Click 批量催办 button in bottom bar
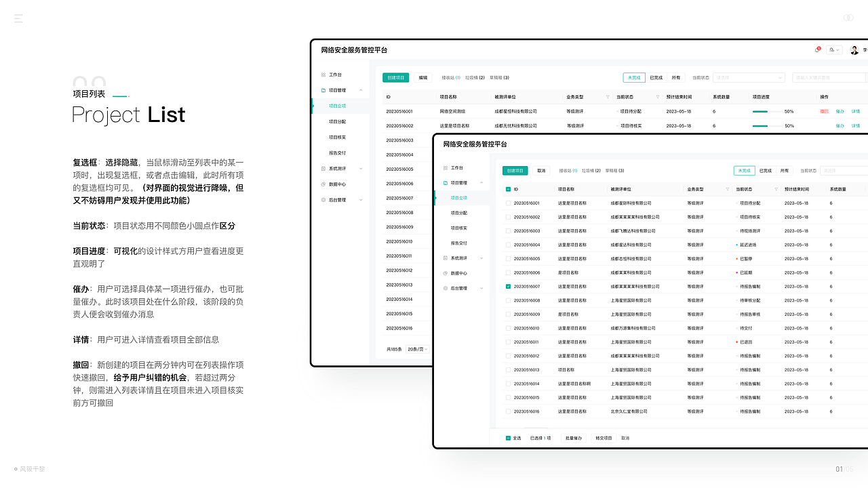The height and width of the screenshot is (488, 868). coord(574,438)
